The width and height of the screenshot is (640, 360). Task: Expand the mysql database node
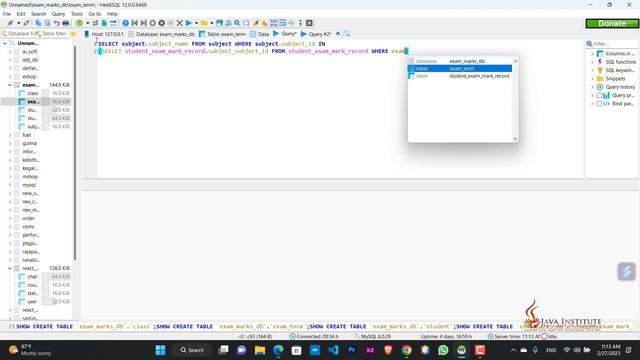coord(10,185)
